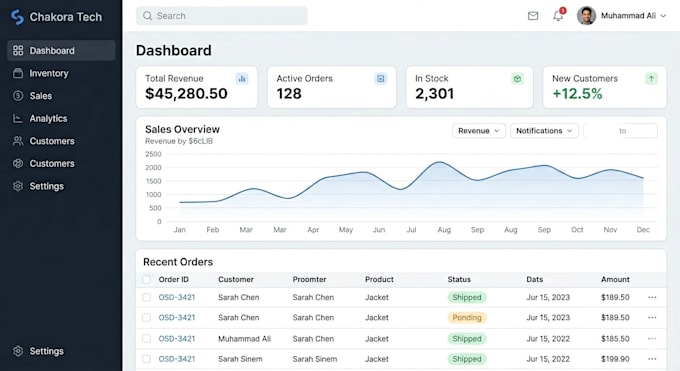Screen dimensions: 680x371
Task: Click the In Stock value 2,301
Action: pos(435,94)
